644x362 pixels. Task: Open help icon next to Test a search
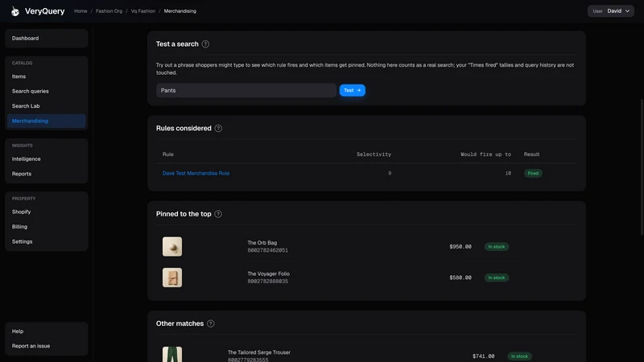tap(205, 44)
